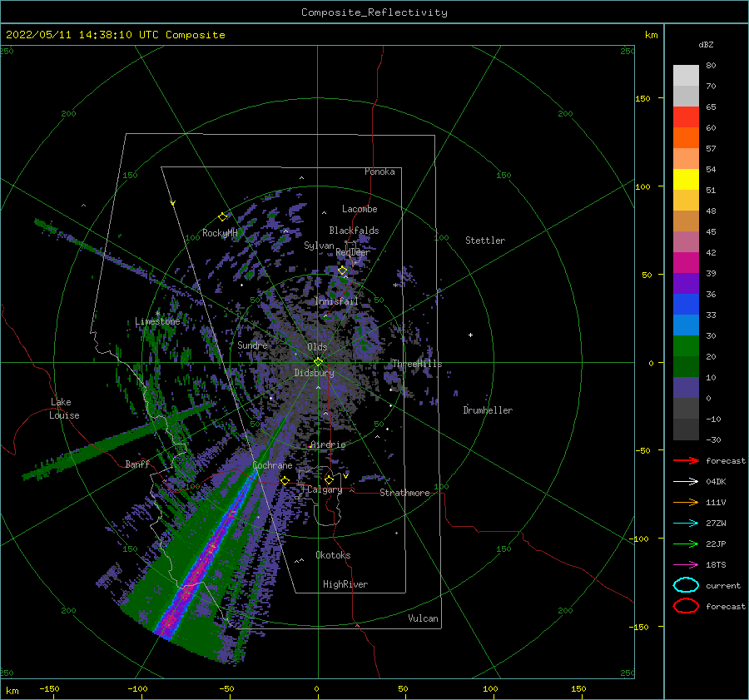749x700 pixels.
Task: Select the blue swatch between 36 and 33
Action: [x=686, y=304]
